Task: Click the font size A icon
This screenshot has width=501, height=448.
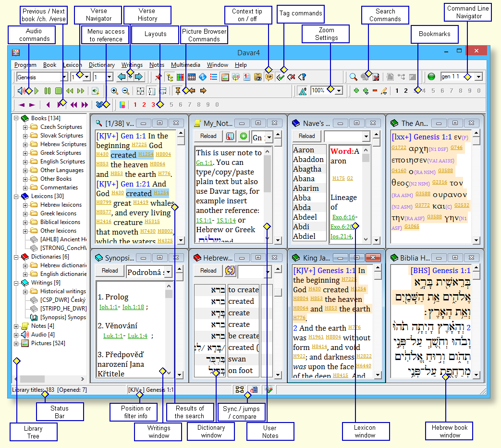Action: pyautogui.click(x=303, y=91)
